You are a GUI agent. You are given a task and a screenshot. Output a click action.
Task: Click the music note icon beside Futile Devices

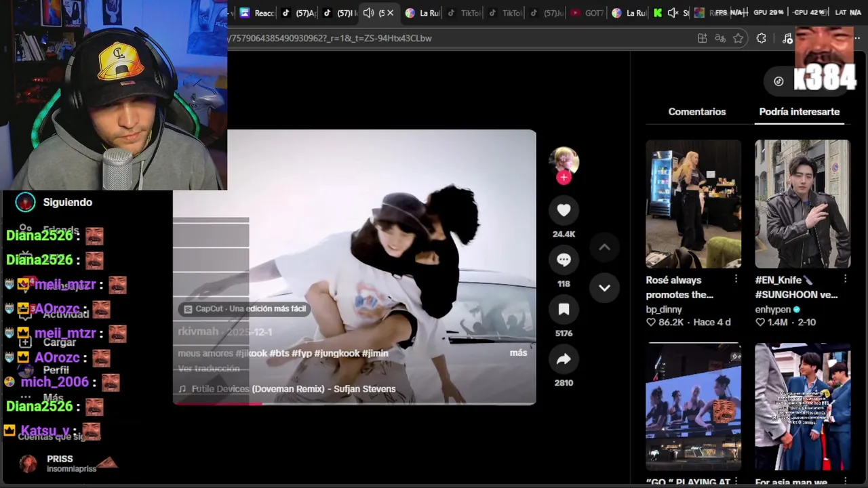pyautogui.click(x=182, y=389)
